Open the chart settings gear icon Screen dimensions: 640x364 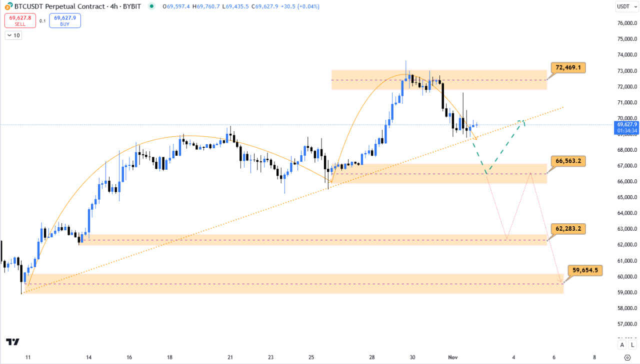point(627,358)
